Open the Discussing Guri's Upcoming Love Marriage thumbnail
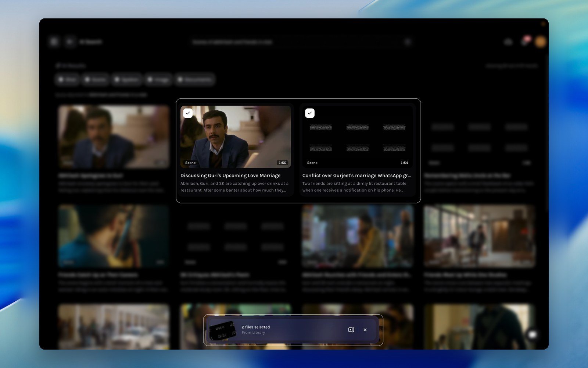The width and height of the screenshot is (588, 368). (236, 137)
